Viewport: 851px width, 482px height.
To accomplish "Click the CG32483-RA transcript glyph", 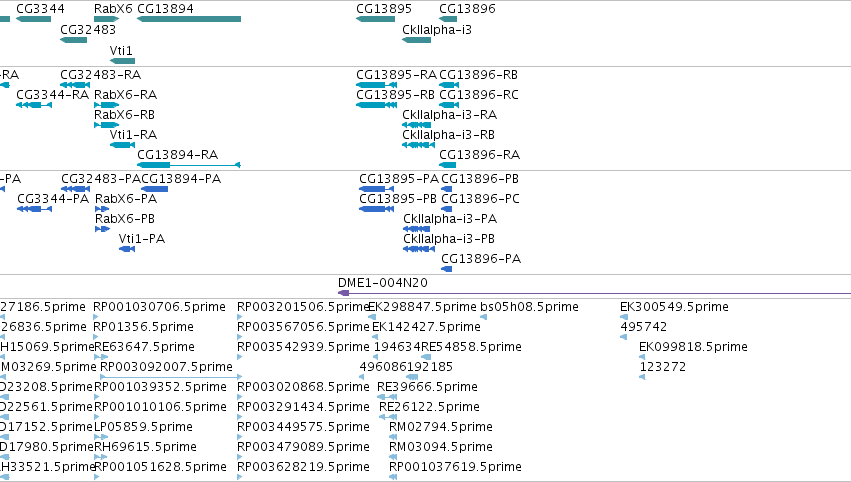I will pyautogui.click(x=75, y=85).
